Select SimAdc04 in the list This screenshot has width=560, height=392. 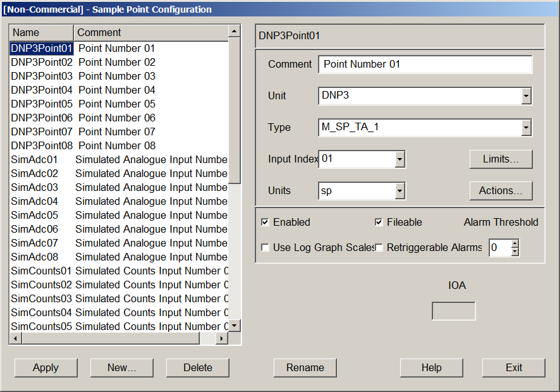click(34, 202)
